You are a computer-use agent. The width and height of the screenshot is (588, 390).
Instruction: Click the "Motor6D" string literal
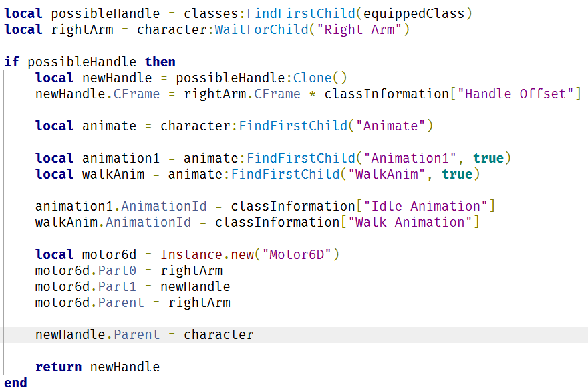click(x=297, y=254)
